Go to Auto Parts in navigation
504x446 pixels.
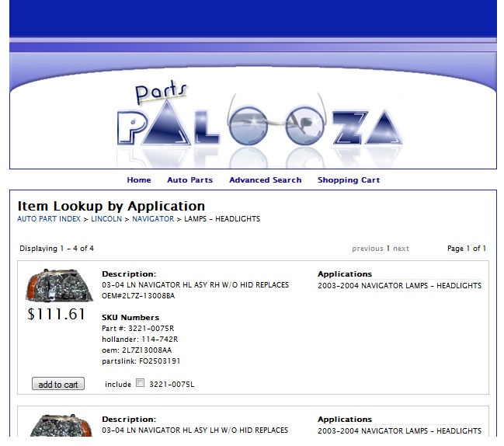click(189, 180)
